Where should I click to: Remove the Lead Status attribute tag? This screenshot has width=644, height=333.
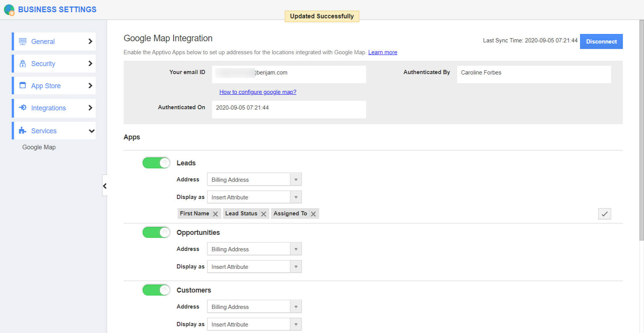263,214
